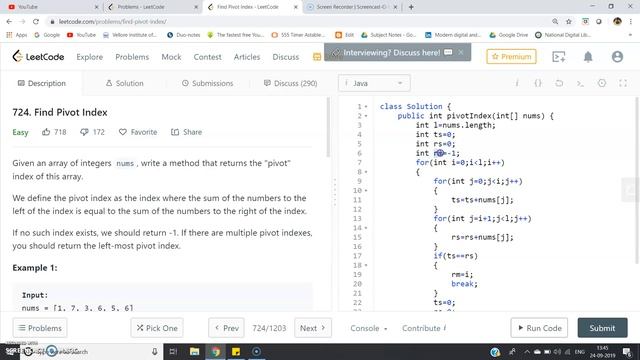
Task: Go back in browser history
Action: click(9, 21)
